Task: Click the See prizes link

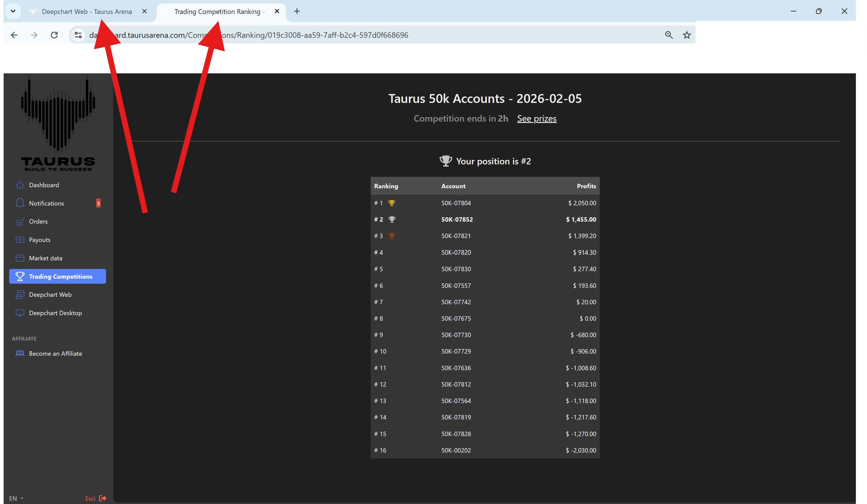Action: click(536, 118)
